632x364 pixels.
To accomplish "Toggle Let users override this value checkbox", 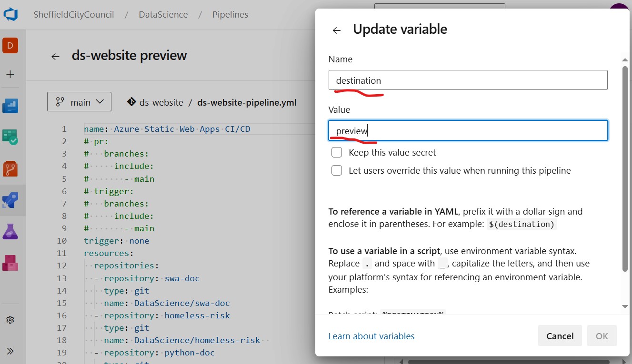I will [x=337, y=170].
